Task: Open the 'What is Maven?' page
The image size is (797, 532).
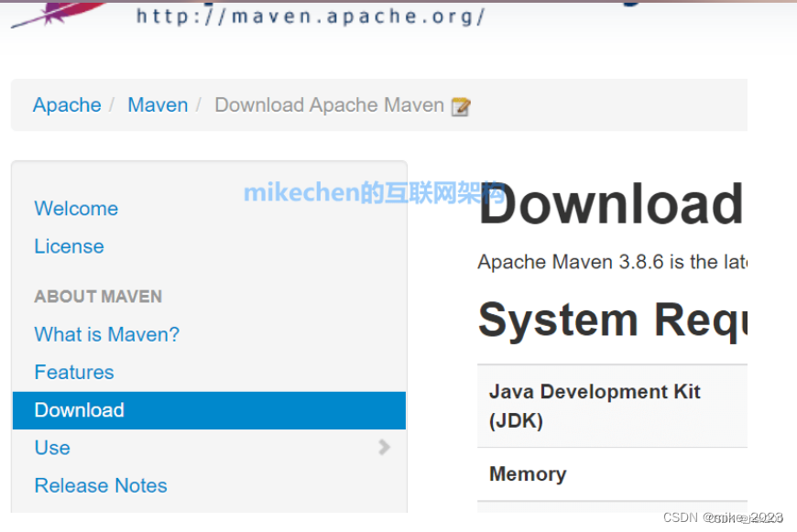Action: coord(106,335)
